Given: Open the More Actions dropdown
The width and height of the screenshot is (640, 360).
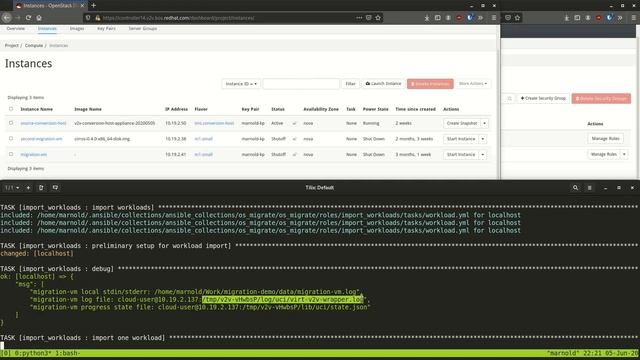Looking at the screenshot, I should pyautogui.click(x=473, y=84).
